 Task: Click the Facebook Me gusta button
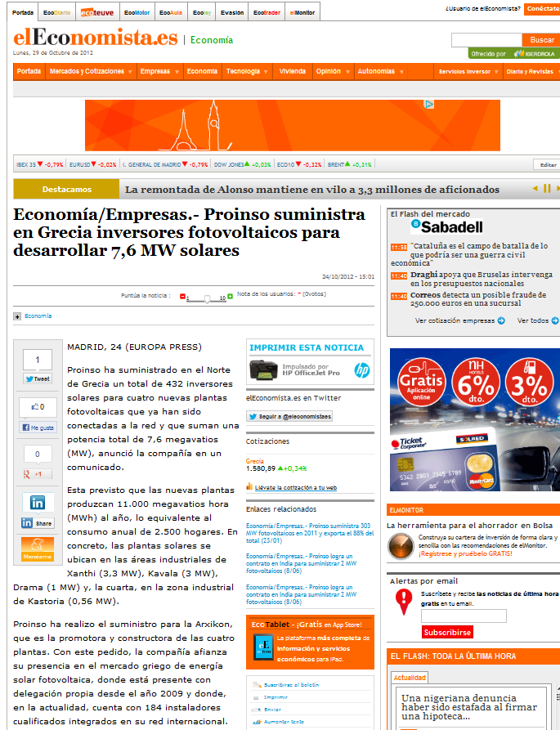[x=38, y=428]
